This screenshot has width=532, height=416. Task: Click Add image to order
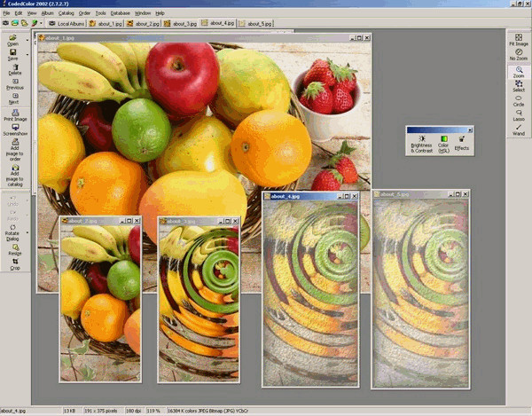15,150
